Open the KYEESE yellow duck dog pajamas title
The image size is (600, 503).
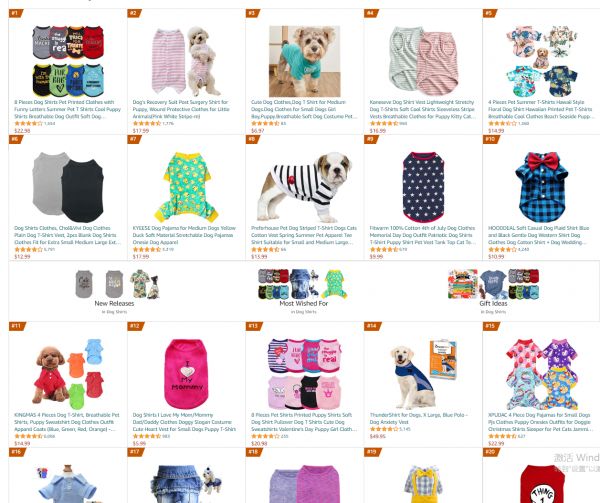click(184, 235)
